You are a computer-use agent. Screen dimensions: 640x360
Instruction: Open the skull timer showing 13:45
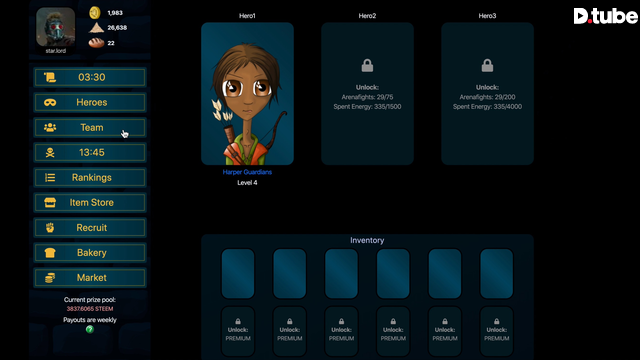(x=90, y=153)
